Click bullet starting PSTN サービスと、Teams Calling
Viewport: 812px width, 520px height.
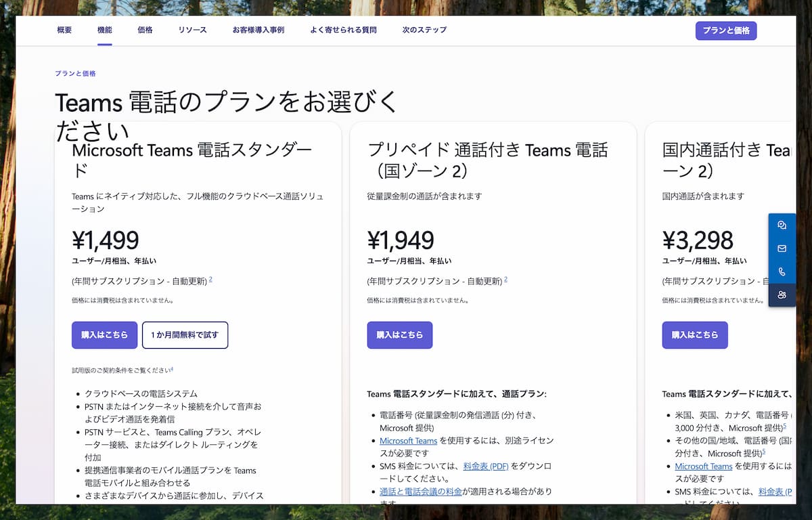click(x=173, y=445)
